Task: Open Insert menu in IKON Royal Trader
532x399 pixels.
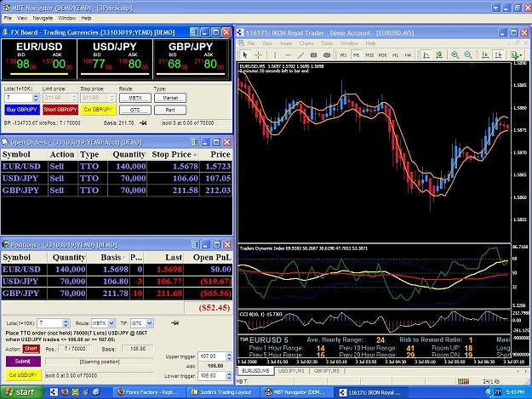Action: (286, 43)
